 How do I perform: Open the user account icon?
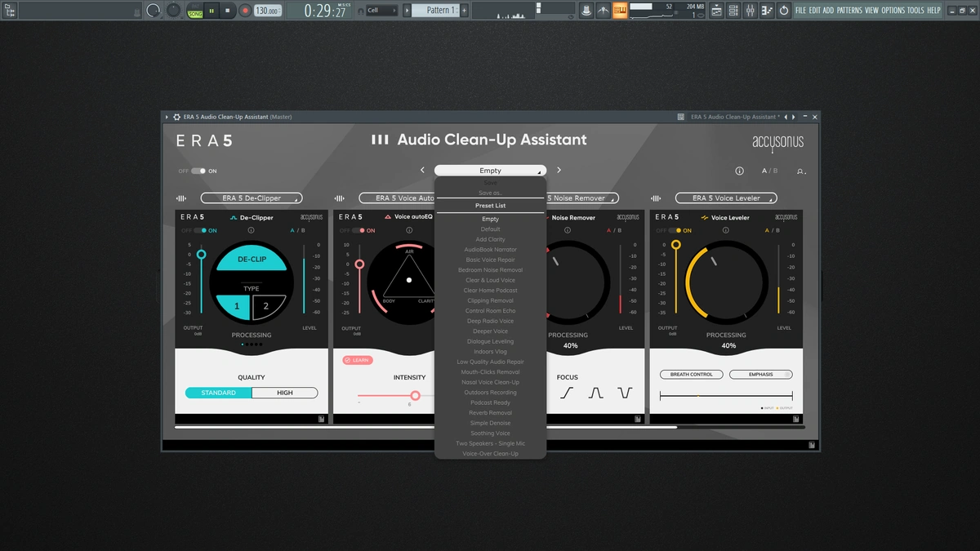800,171
